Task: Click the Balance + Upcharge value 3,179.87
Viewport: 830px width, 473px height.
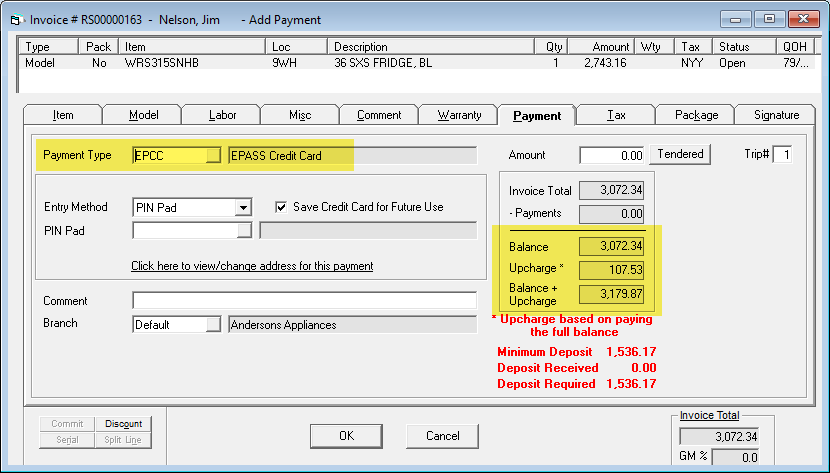Action: pos(612,294)
